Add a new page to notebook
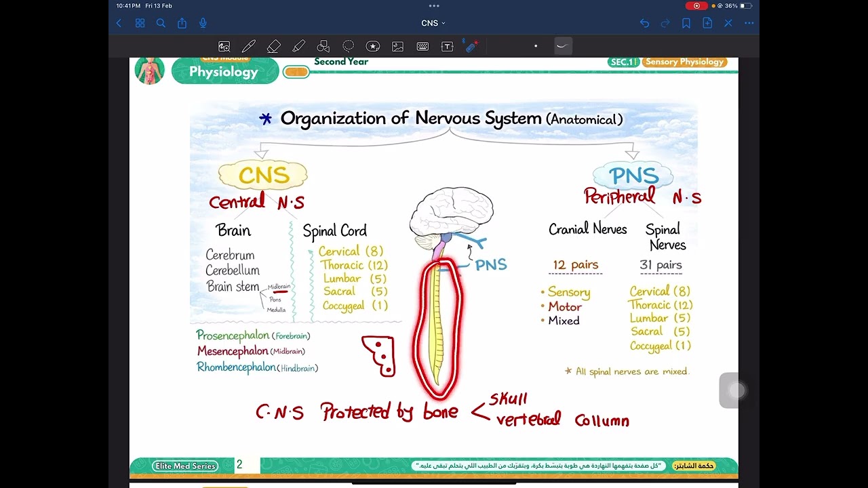This screenshot has width=868, height=488. (707, 23)
